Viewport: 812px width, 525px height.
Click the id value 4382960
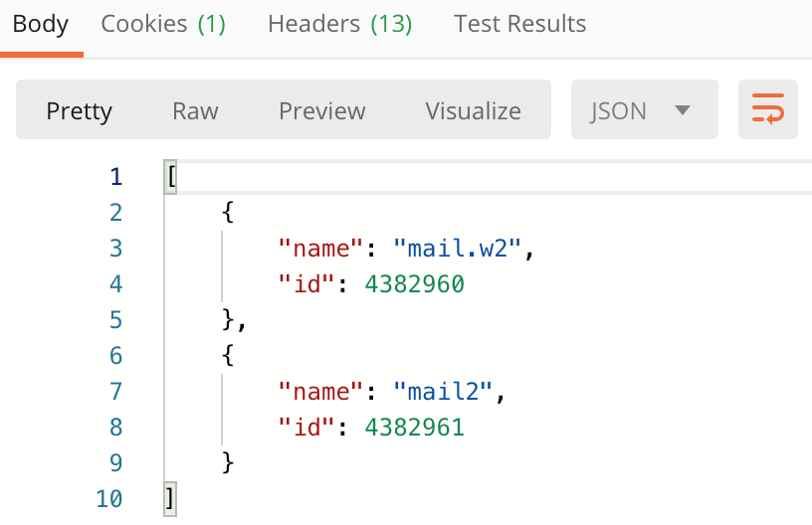(414, 284)
